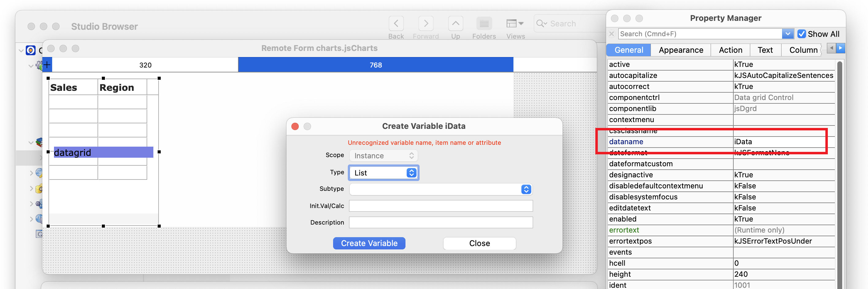
Task: Click the Create Variable button
Action: pos(369,243)
